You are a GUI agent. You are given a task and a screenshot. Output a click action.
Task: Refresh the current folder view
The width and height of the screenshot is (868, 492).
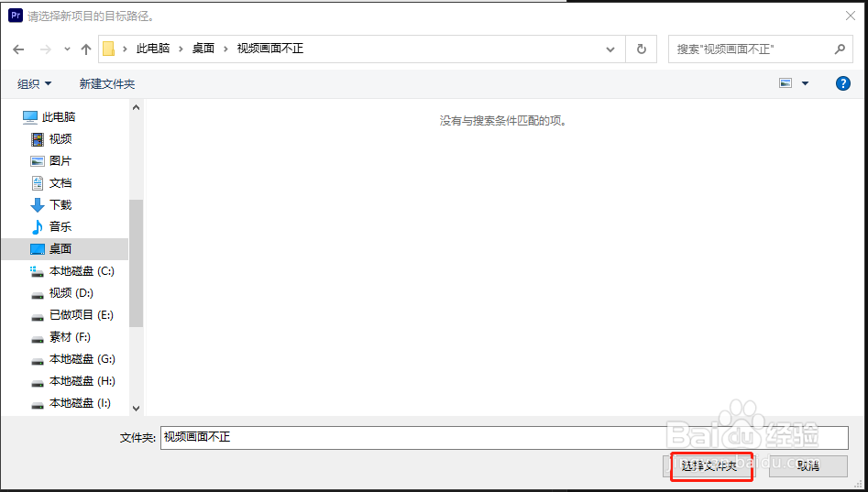pos(641,49)
